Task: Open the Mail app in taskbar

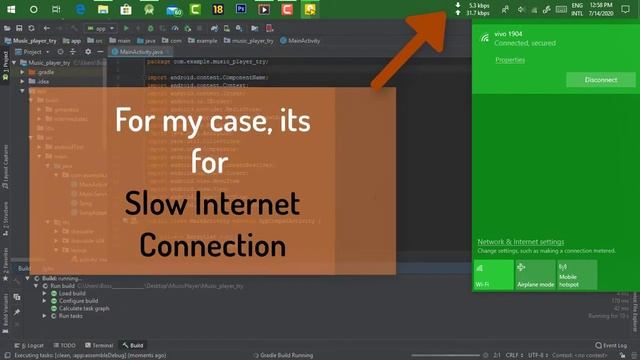Action: [173, 10]
